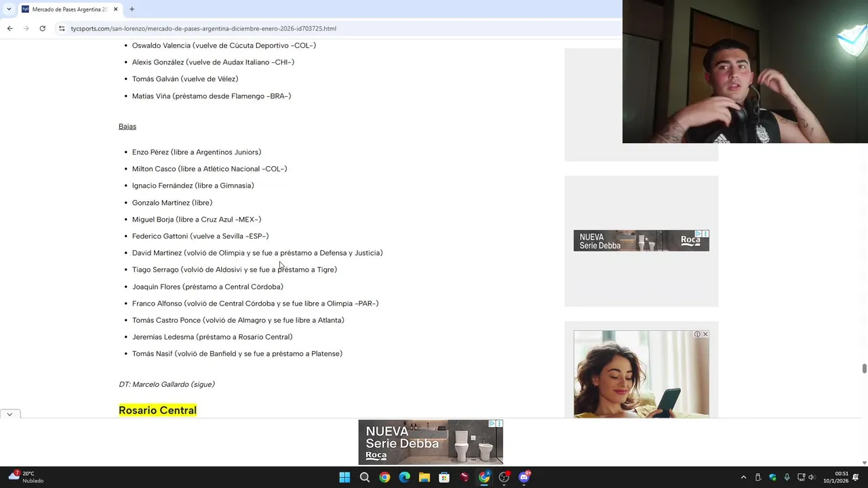This screenshot has width=868, height=488.
Task: Click the AdChoices icon on the bottom banner
Action: pyautogui.click(x=492, y=424)
